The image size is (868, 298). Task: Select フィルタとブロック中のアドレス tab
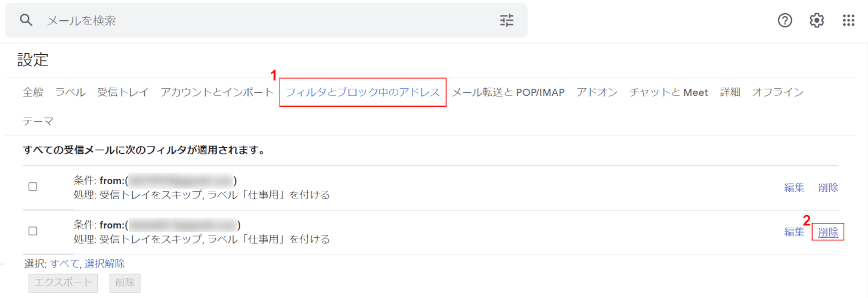tap(363, 92)
